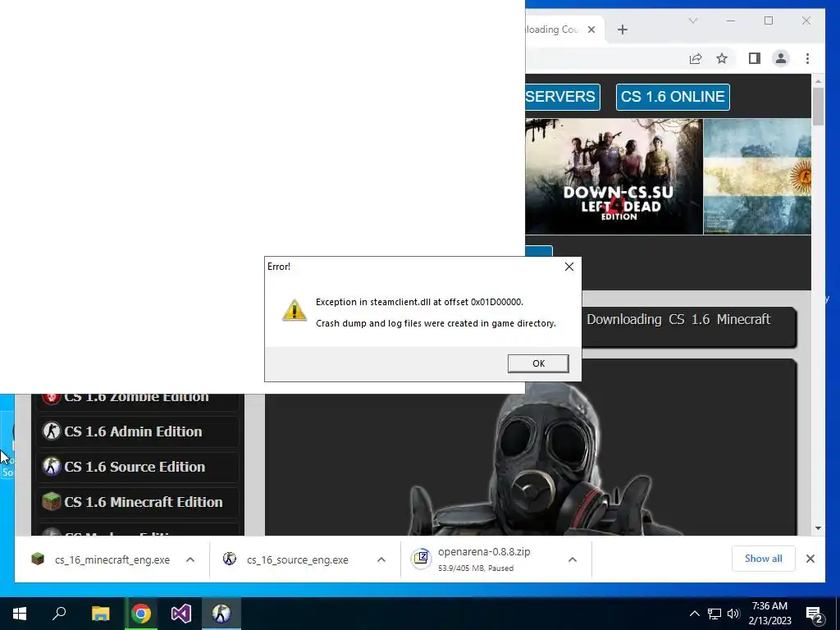Open Chrome profile avatar
Viewport: 840px width, 630px height.
781,58
